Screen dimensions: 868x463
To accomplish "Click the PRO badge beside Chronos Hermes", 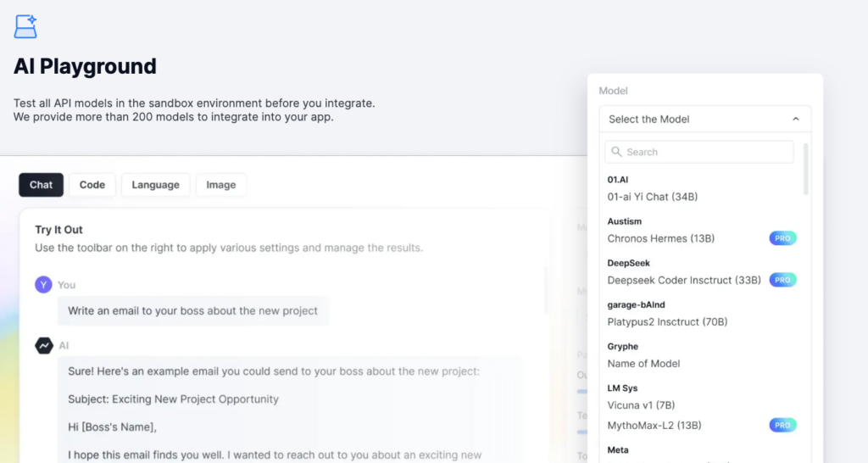I will coord(782,238).
